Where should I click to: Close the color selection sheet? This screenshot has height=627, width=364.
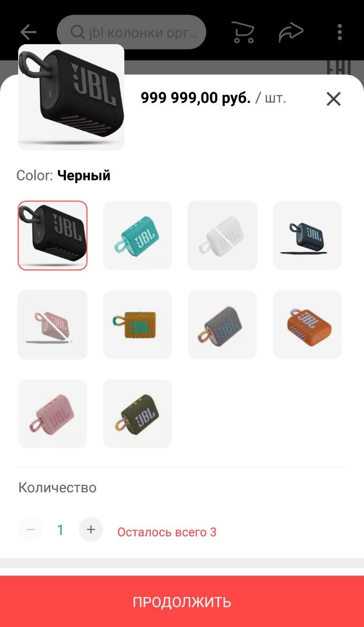(x=334, y=99)
